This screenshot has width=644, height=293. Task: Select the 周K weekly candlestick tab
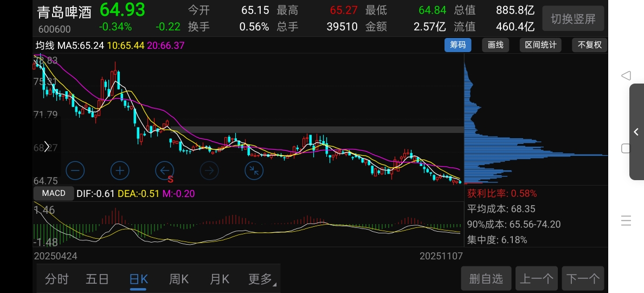point(179,279)
